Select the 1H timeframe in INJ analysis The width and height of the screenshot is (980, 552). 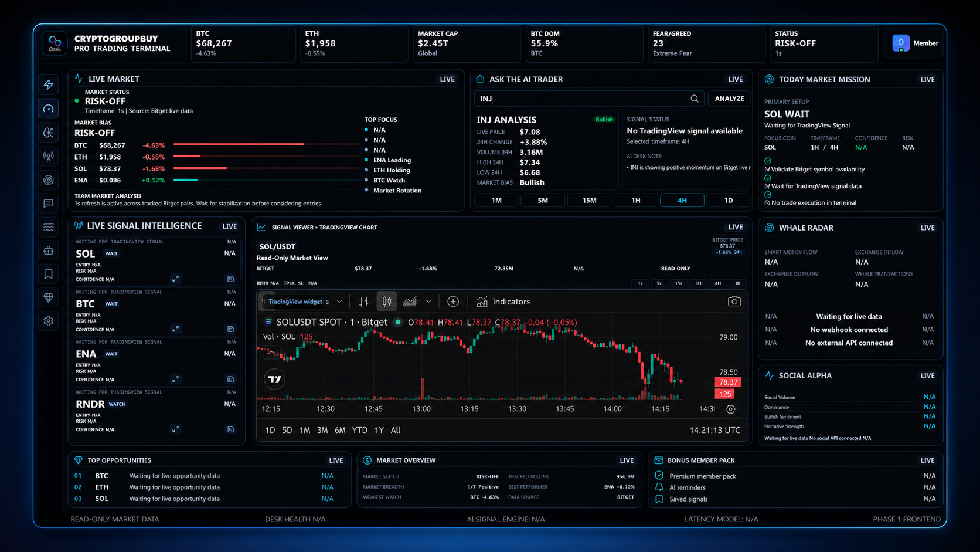point(636,200)
